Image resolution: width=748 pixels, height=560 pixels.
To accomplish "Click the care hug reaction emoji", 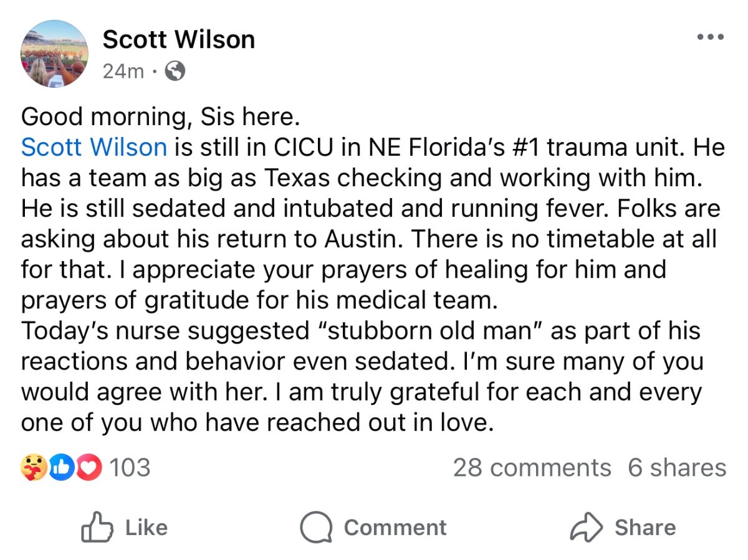I will 32,468.
